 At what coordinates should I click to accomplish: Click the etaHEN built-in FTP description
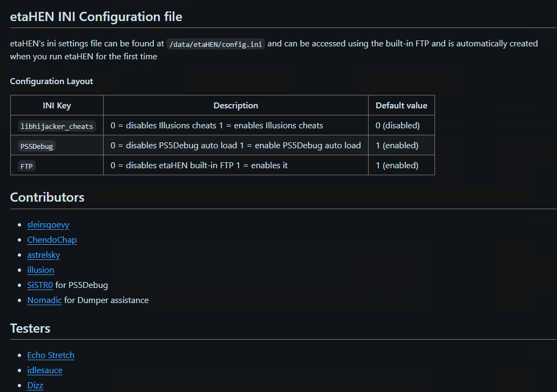click(236, 165)
